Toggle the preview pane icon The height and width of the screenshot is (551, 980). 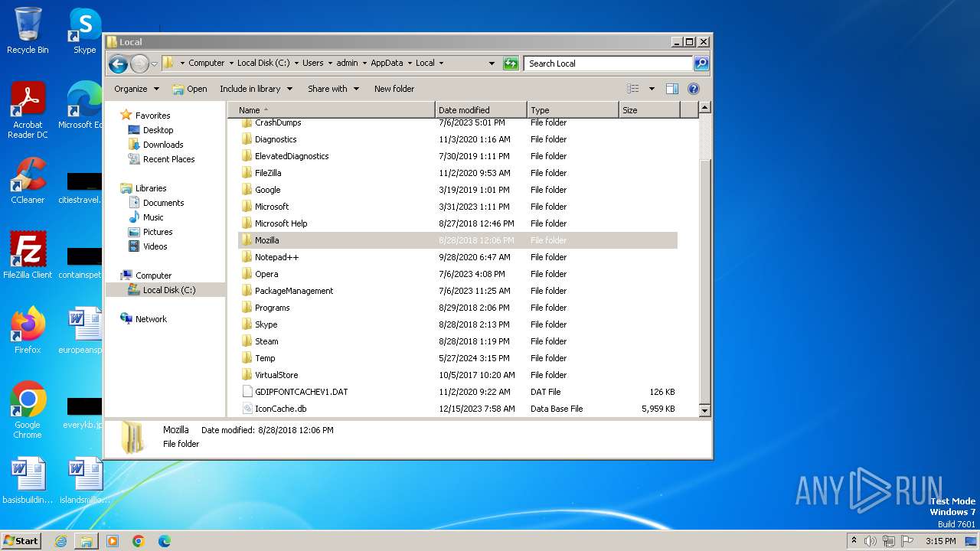(672, 89)
